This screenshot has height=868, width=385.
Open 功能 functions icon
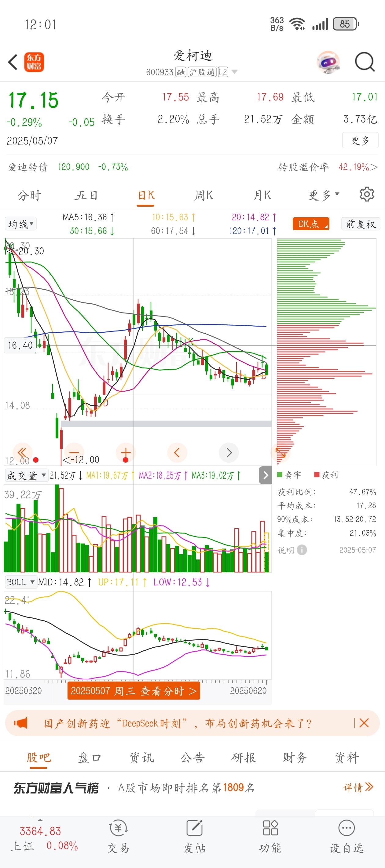(270, 837)
